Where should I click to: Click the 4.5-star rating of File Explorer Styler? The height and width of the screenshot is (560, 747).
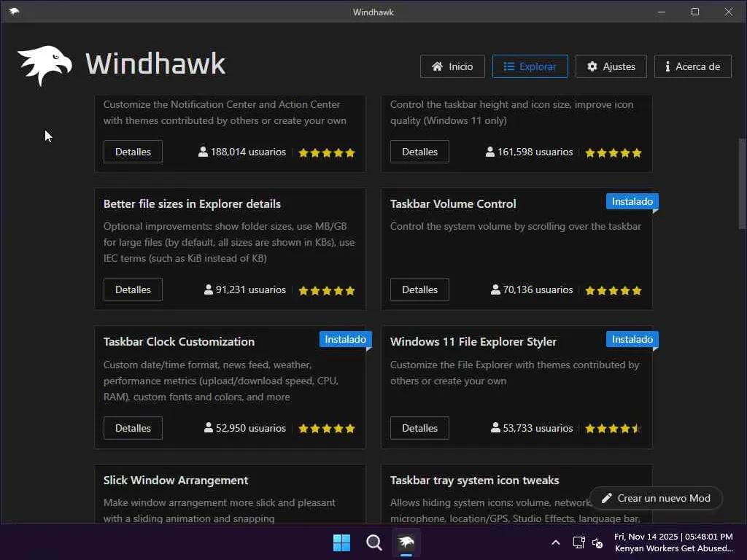pyautogui.click(x=613, y=429)
